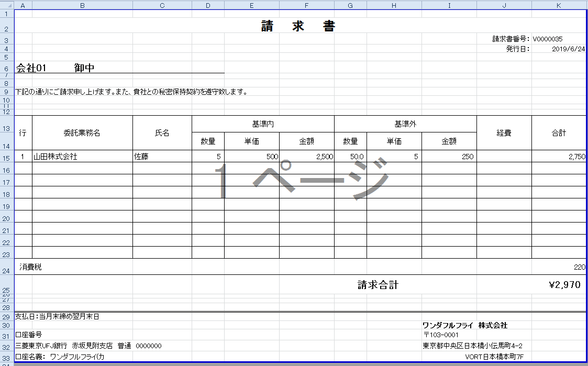Click the 合計 header cell

[559, 133]
